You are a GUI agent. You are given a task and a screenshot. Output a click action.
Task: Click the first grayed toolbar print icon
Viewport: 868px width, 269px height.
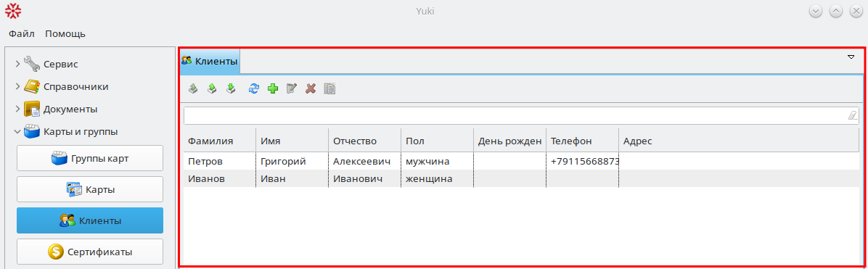coord(192,88)
